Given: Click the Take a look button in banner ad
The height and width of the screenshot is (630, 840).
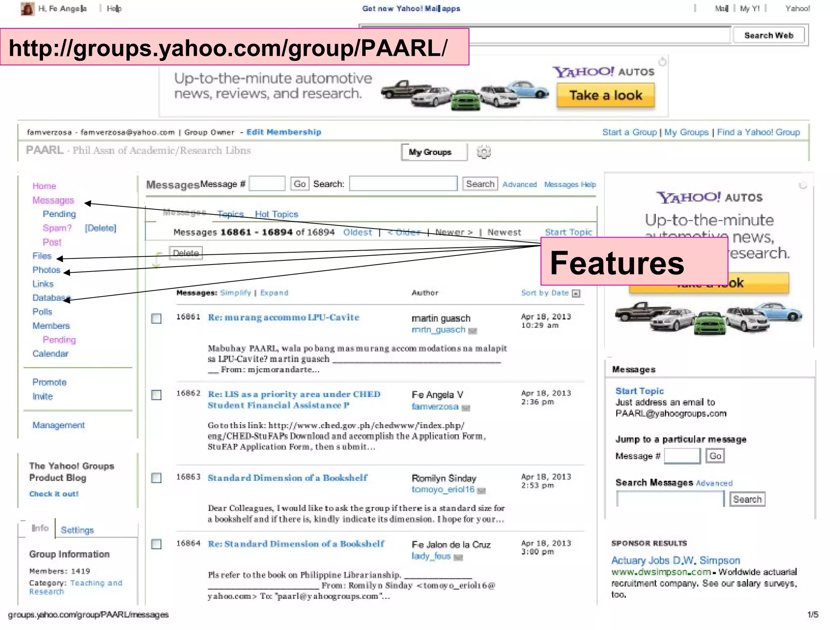Looking at the screenshot, I should pyautogui.click(x=605, y=95).
